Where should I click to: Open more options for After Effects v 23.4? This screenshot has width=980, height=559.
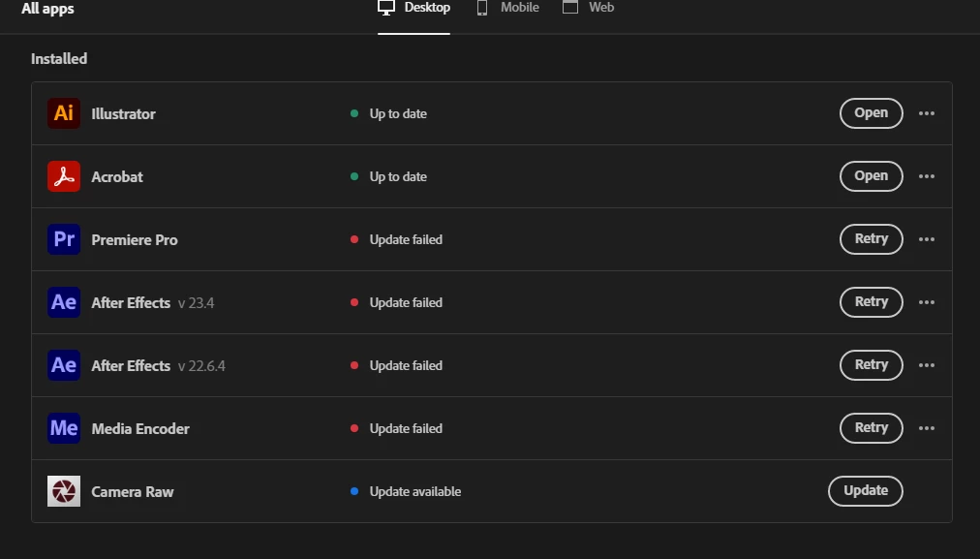(926, 302)
